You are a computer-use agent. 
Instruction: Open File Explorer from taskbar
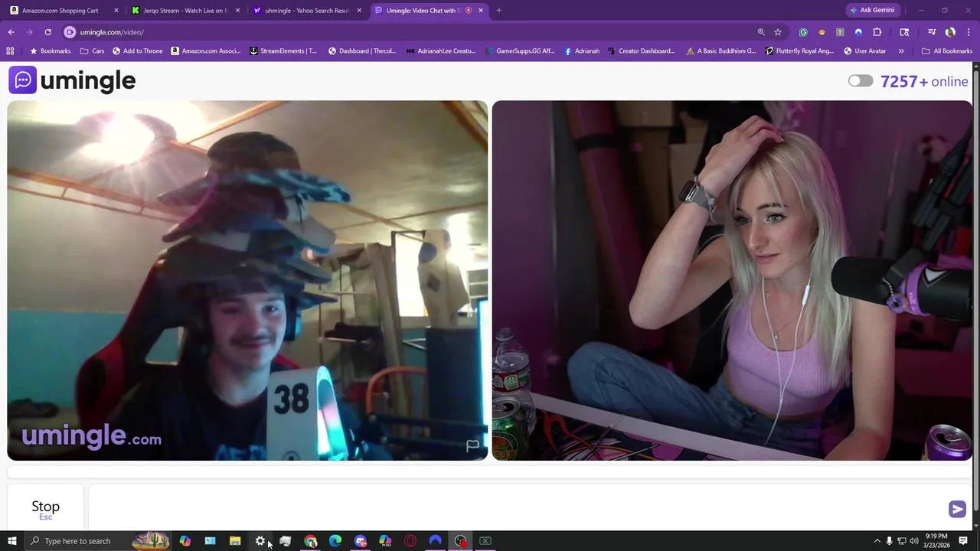(235, 541)
